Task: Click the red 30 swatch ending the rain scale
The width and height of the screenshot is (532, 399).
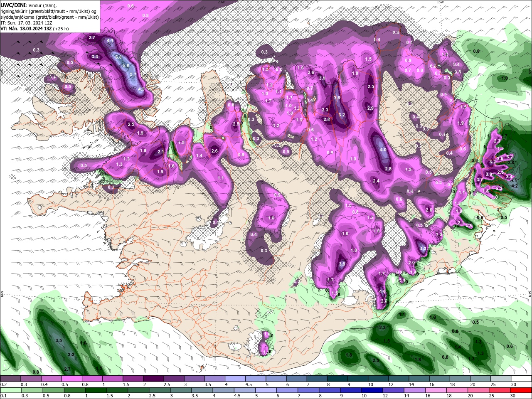Action: pos(521,390)
